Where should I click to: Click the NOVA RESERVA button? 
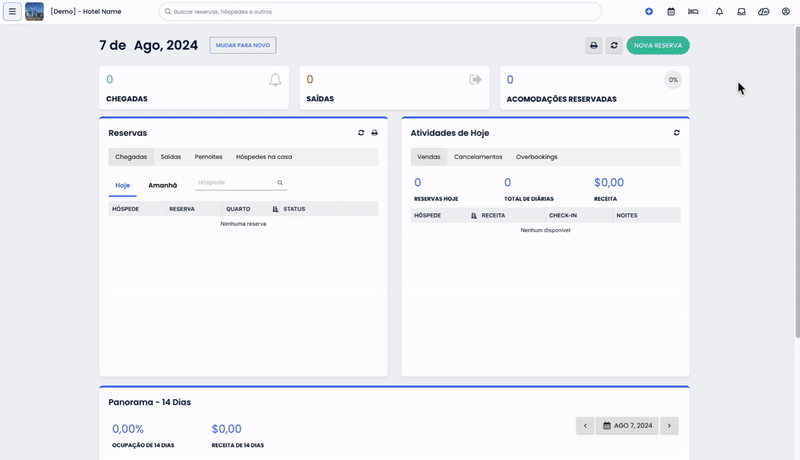point(657,45)
